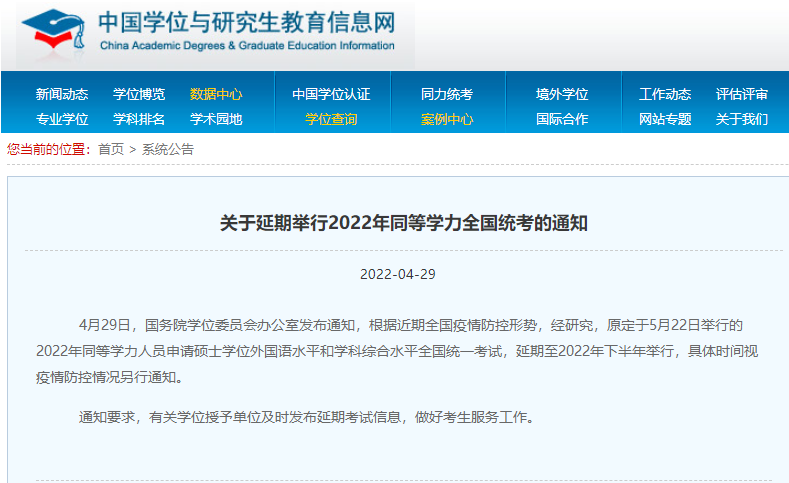
Task: Visit the 国际合作 section
Action: point(562,120)
